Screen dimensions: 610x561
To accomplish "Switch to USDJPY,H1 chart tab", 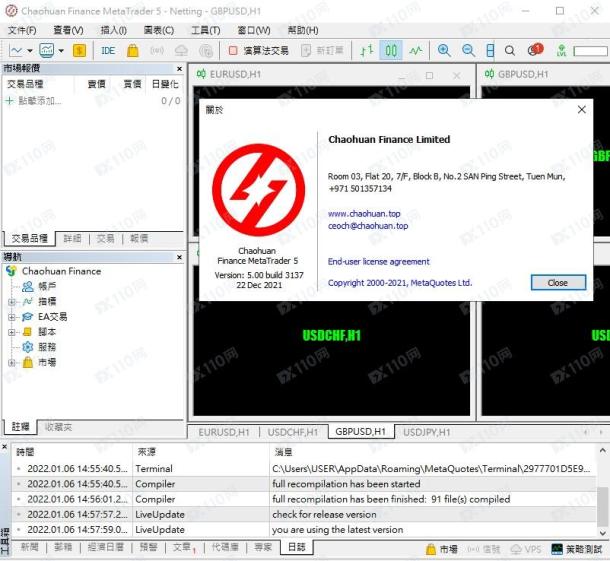I will tap(427, 432).
